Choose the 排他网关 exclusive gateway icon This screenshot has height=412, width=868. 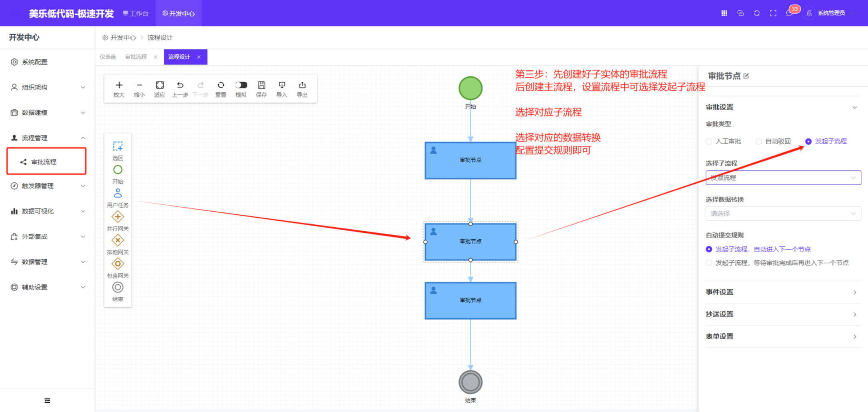point(118,241)
